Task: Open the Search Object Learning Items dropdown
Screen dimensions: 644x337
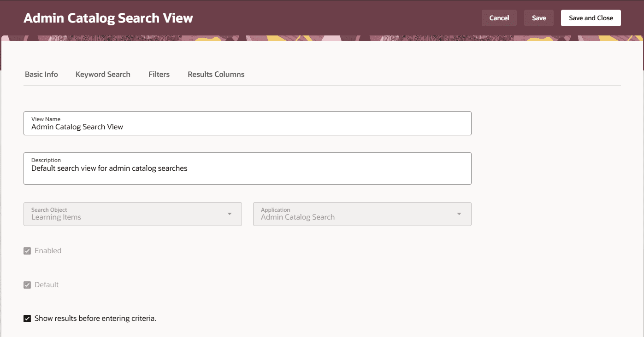Action: point(133,214)
